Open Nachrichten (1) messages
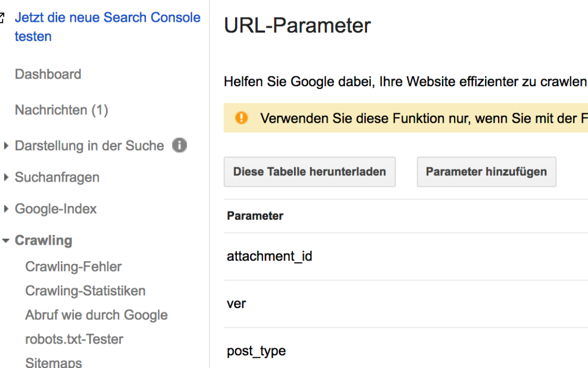Screen dimensions: 588x368 click(61, 110)
